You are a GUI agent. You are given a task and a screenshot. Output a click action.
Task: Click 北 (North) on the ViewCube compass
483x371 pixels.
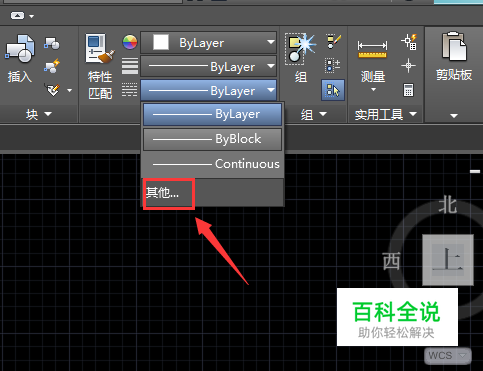pos(447,204)
